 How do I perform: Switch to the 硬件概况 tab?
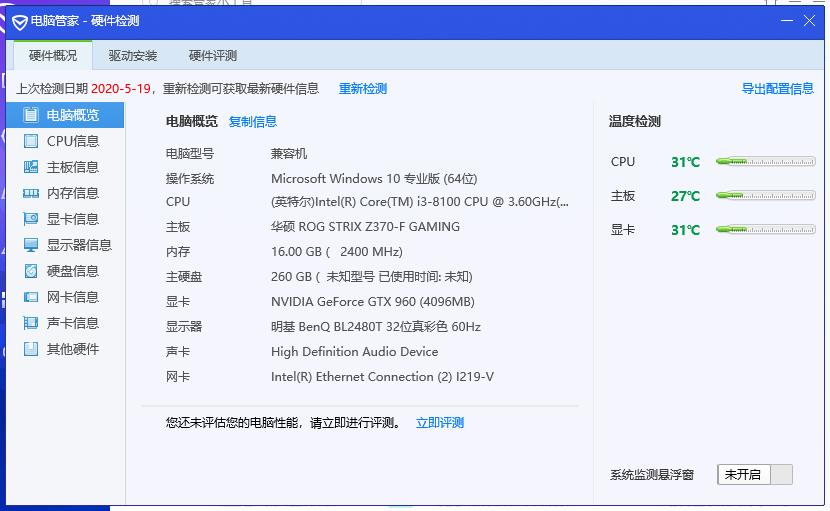(53, 55)
